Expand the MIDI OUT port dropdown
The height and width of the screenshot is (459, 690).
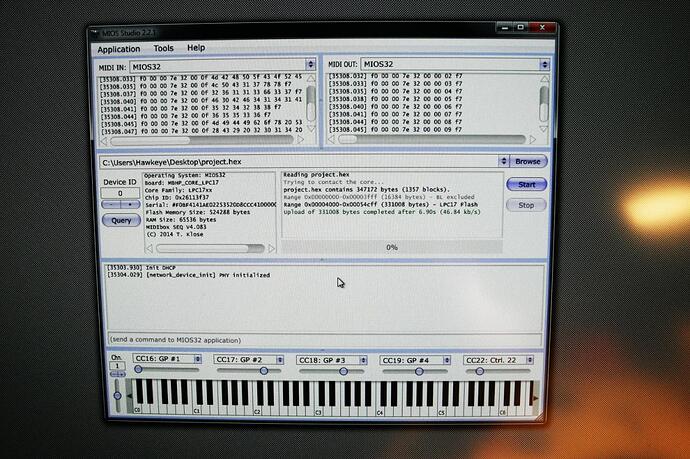click(x=454, y=66)
